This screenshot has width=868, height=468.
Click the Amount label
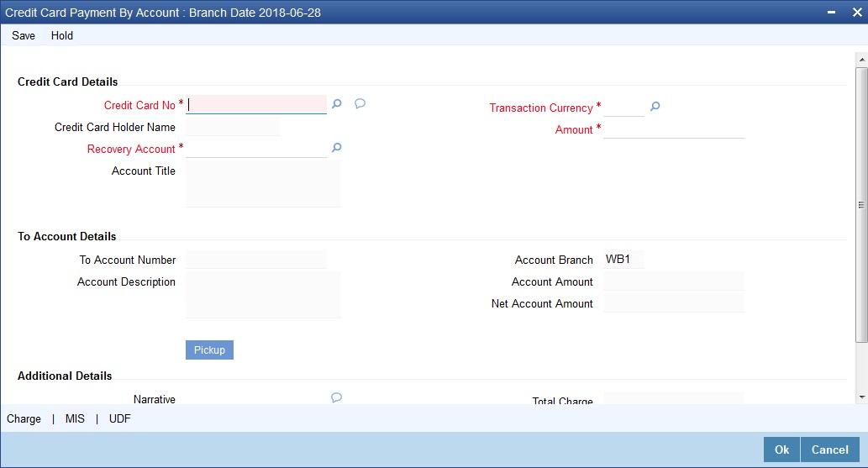coord(574,129)
